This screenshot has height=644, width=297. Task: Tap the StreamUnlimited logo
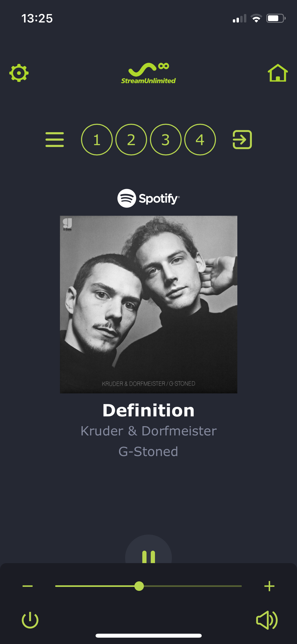pyautogui.click(x=148, y=73)
